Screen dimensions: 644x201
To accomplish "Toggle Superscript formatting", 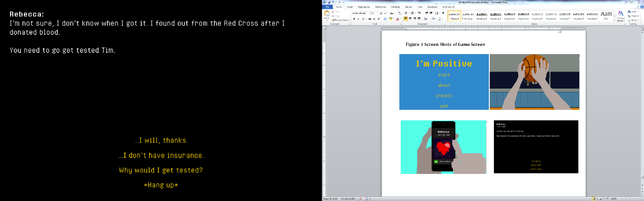I will coord(379,19).
